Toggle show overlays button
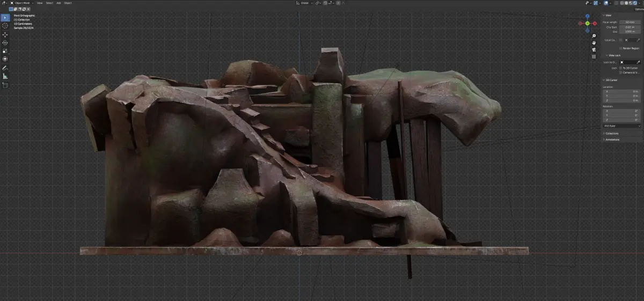Viewport: 644px width, 301px height. coord(606,3)
